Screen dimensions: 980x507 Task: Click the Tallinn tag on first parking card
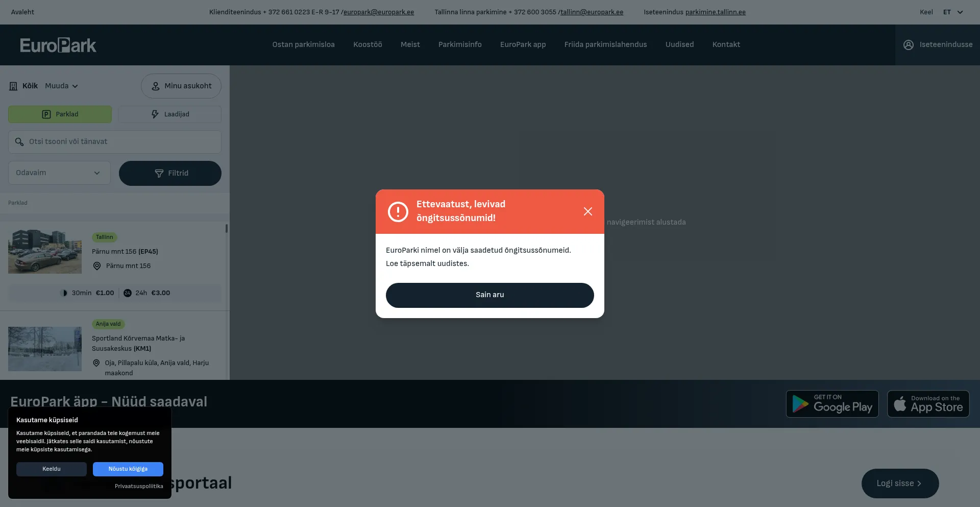105,237
